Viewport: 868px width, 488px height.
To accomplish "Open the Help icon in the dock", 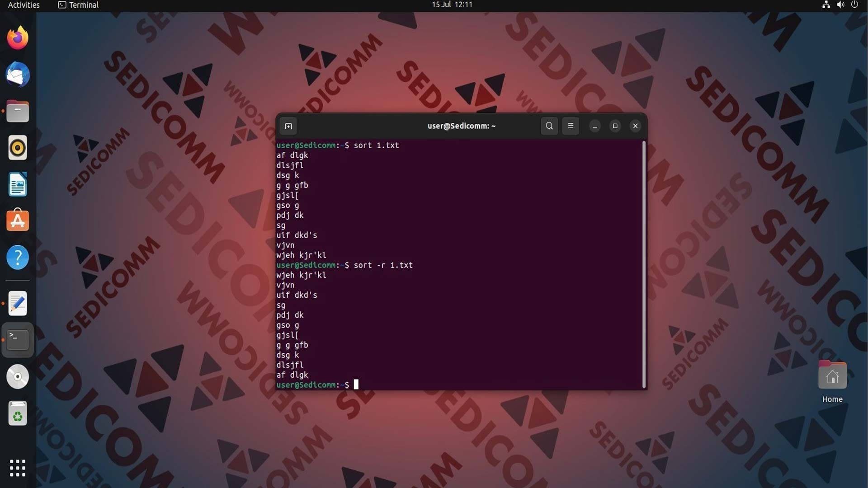I will pyautogui.click(x=18, y=258).
